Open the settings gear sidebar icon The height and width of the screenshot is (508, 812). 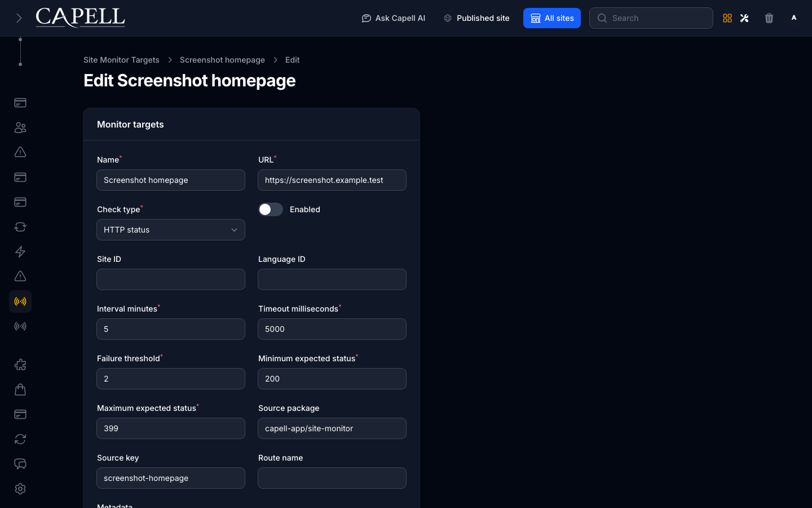pyautogui.click(x=20, y=489)
